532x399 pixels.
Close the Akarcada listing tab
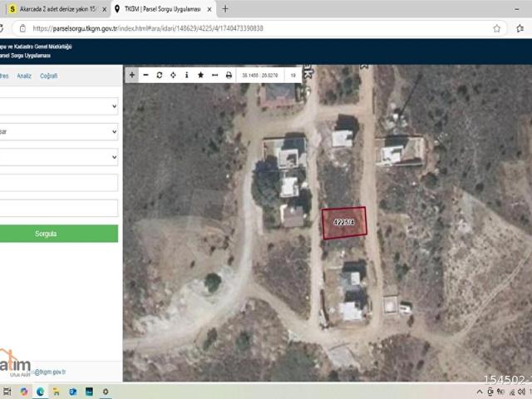104,9
